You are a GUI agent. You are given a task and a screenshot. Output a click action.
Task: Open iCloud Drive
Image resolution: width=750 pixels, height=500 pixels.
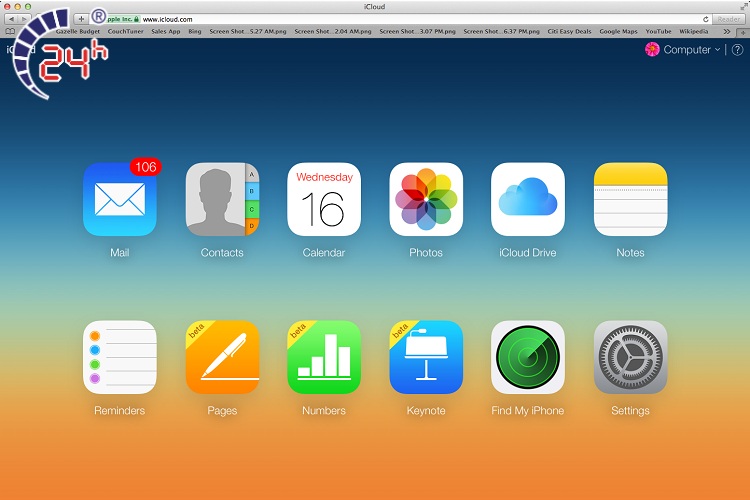point(528,199)
